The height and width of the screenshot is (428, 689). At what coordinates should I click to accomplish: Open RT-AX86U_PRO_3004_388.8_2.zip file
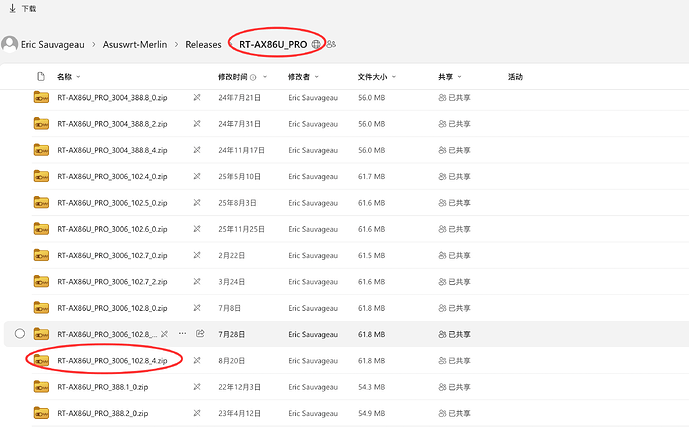(x=112, y=124)
